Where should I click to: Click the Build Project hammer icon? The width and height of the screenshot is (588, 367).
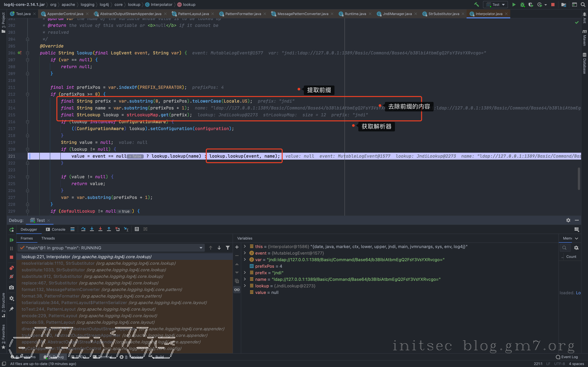click(x=476, y=5)
